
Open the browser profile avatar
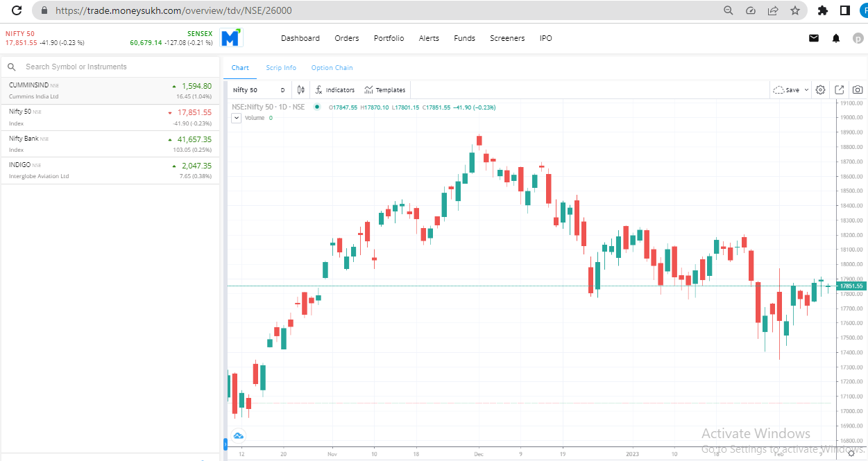point(864,10)
